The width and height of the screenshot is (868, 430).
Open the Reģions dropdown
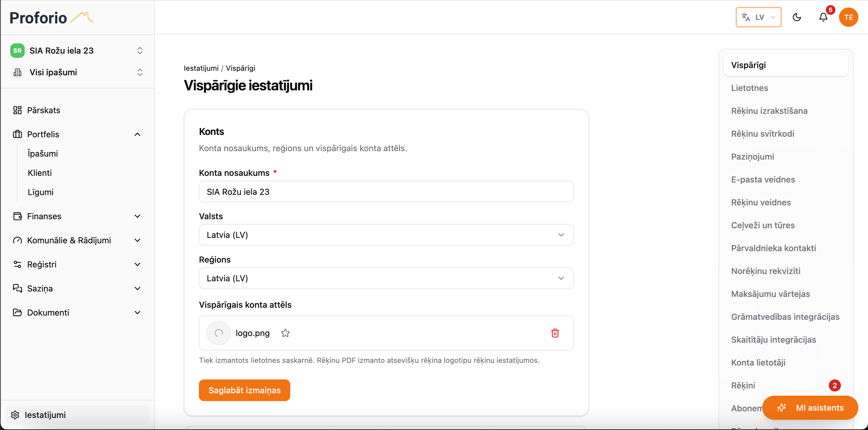coord(386,279)
